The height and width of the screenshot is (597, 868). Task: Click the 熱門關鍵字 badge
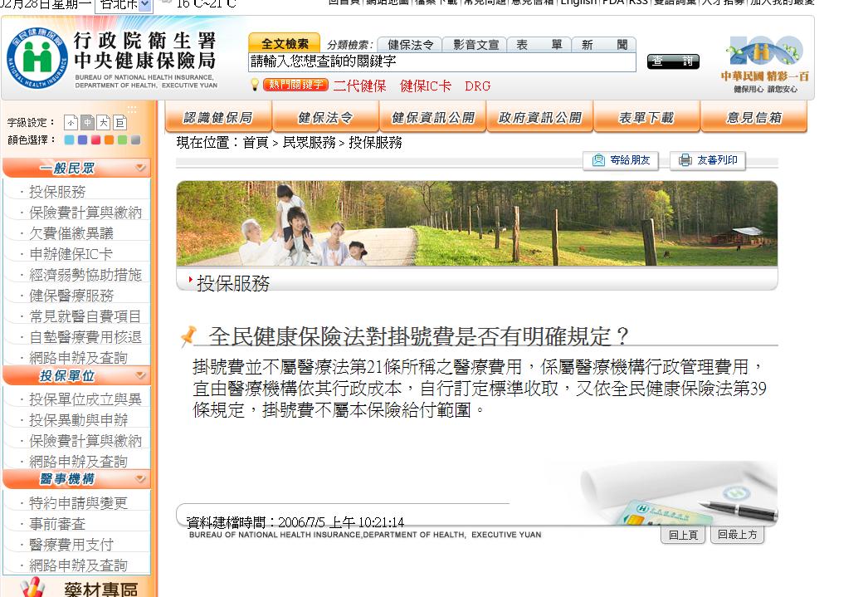295,85
